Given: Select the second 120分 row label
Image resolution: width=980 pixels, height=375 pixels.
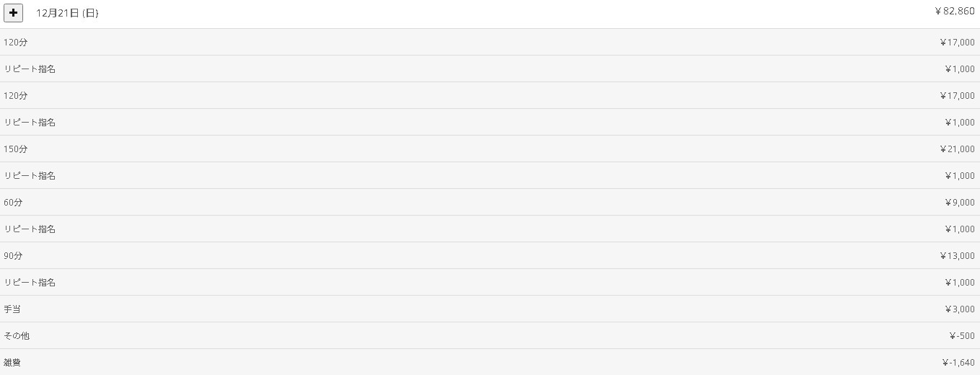Looking at the screenshot, I should click(16, 96).
